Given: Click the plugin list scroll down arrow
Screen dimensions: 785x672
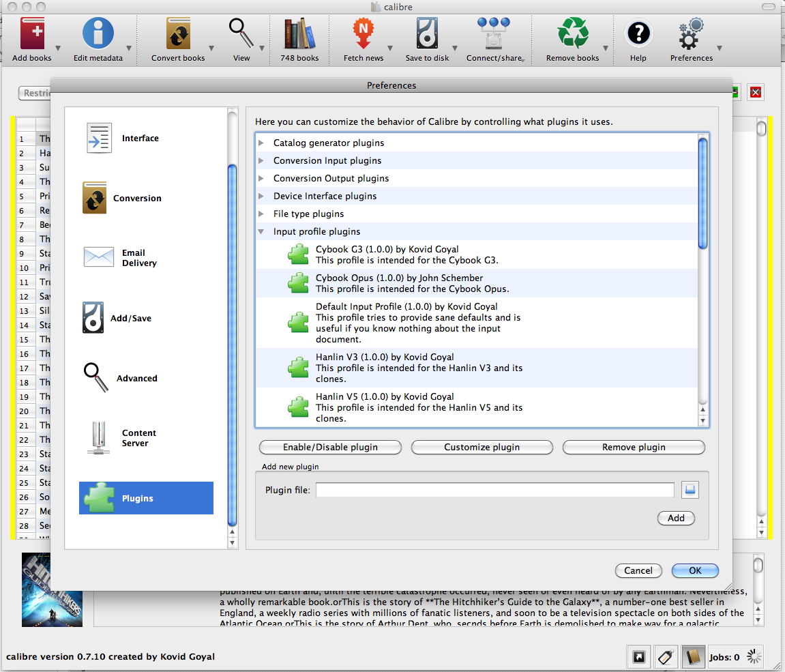Looking at the screenshot, I should click(703, 421).
